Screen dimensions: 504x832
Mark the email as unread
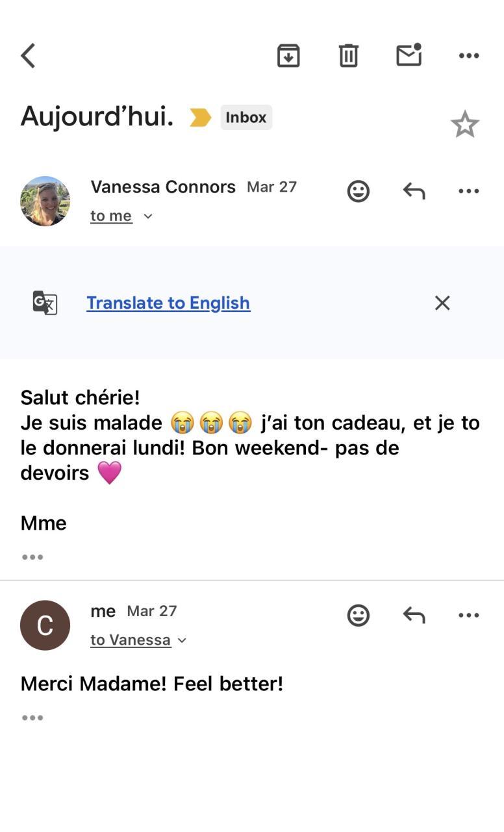[x=409, y=55]
